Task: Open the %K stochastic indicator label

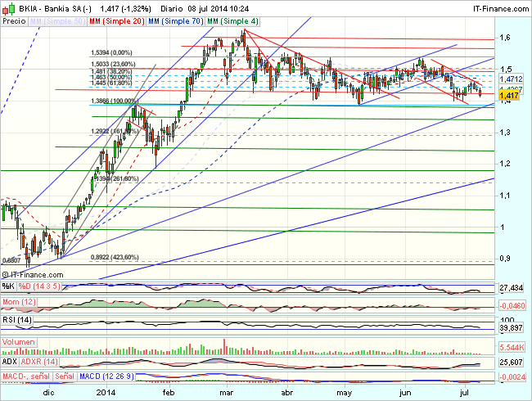Action: (x=8, y=286)
